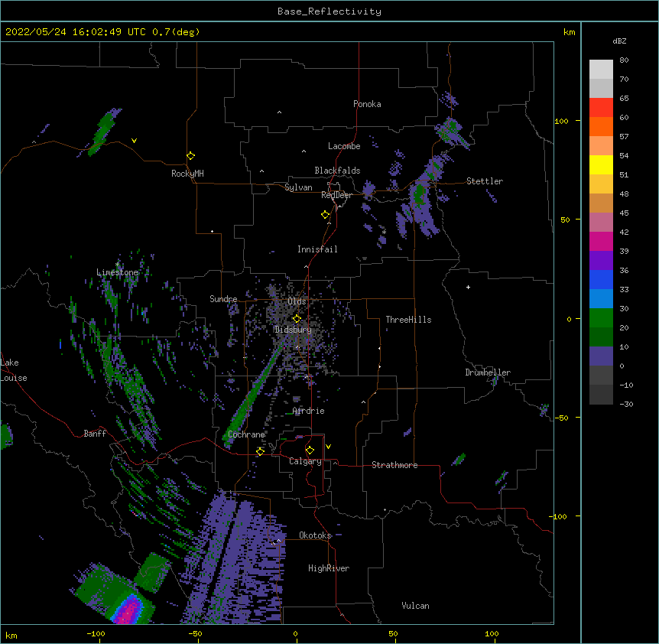Select the RedDeer label

(336, 195)
